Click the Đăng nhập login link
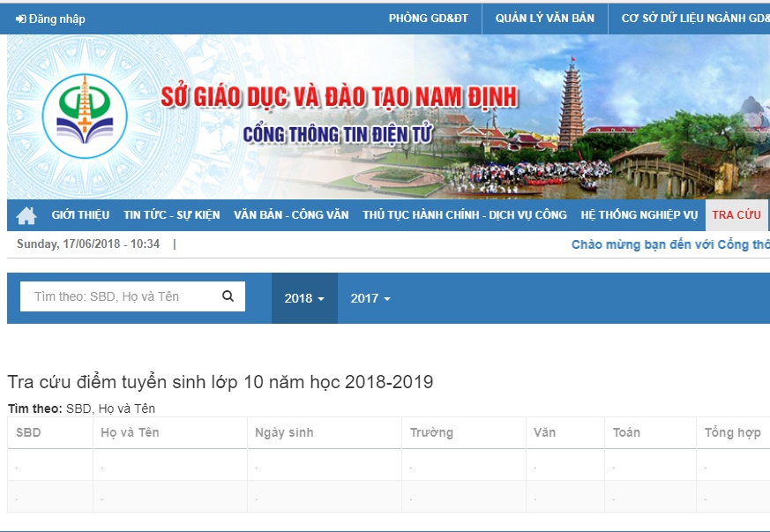 coord(50,19)
